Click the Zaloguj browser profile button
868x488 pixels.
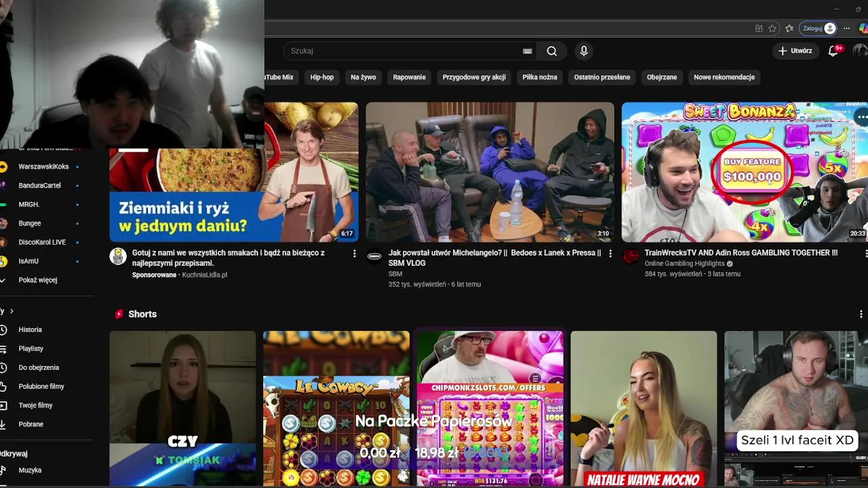point(818,28)
